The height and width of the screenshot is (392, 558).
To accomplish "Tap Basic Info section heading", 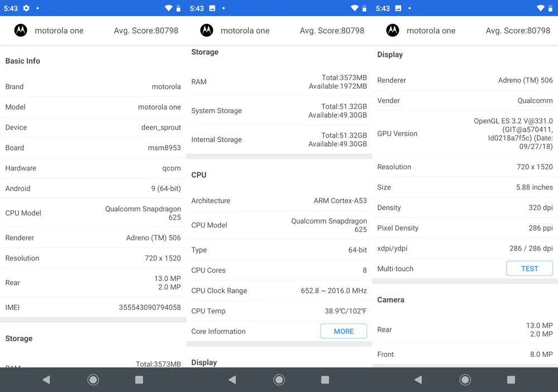I will coord(23,61).
